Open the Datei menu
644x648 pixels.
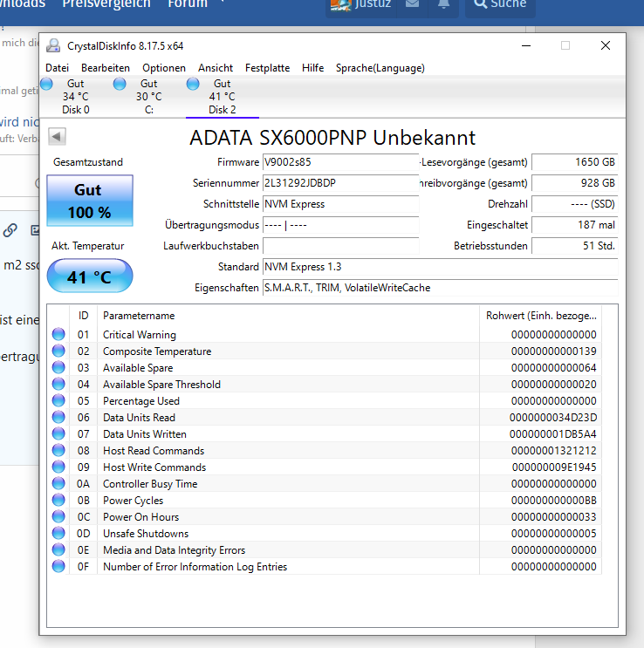coord(57,68)
